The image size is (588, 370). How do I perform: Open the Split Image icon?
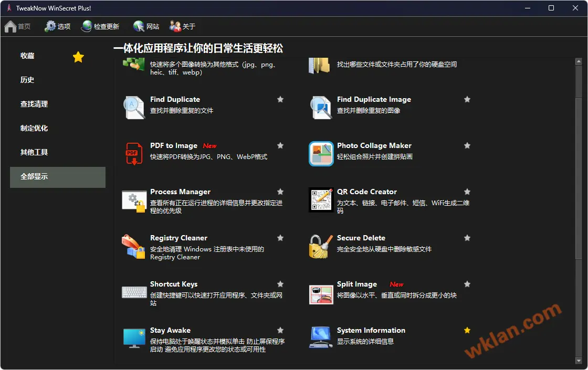click(x=321, y=294)
